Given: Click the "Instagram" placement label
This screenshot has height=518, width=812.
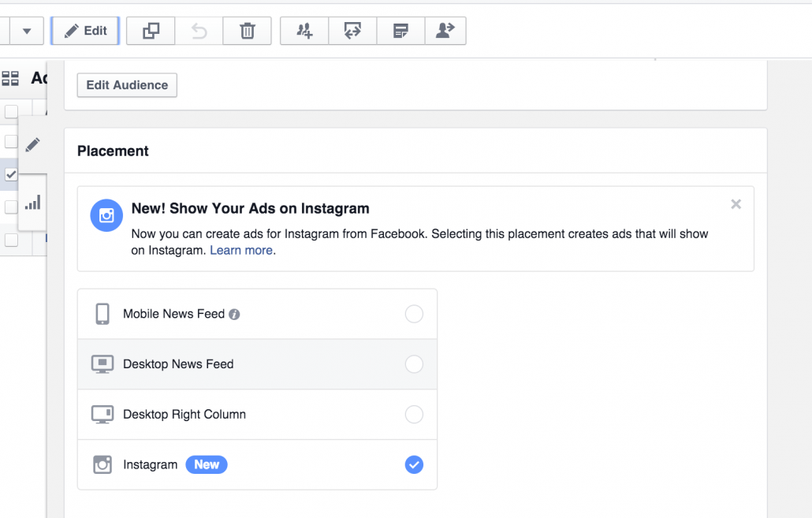Looking at the screenshot, I should pyautogui.click(x=150, y=464).
